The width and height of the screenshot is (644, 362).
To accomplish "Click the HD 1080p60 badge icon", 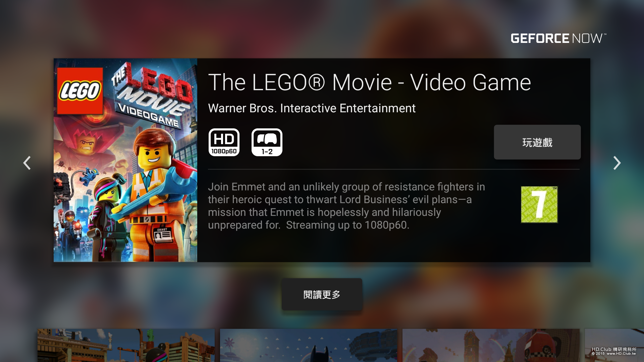I will pyautogui.click(x=224, y=142).
